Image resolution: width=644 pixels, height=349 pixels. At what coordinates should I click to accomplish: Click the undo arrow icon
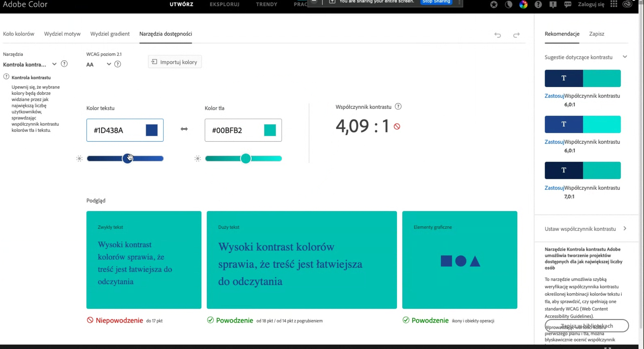498,35
